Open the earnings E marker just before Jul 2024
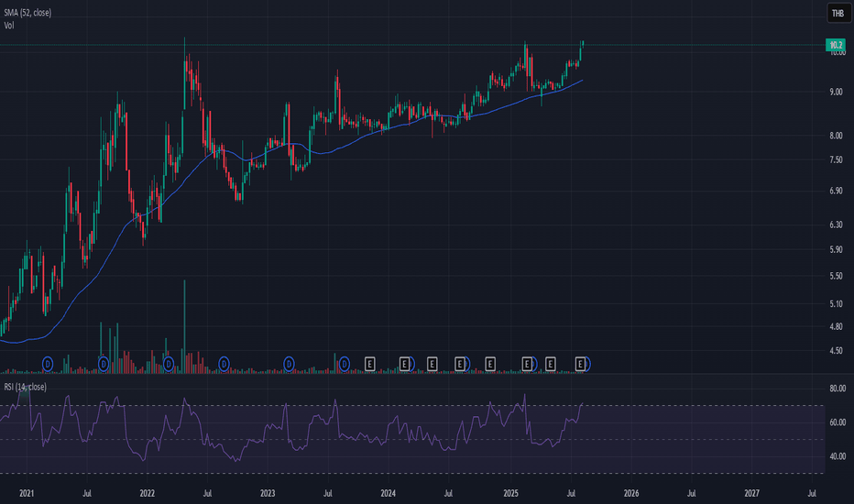The image size is (854, 504). point(432,364)
